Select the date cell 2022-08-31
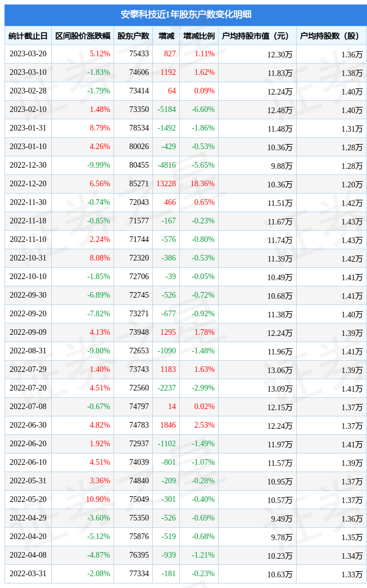Image resolution: width=367 pixels, height=588 pixels. tap(28, 351)
